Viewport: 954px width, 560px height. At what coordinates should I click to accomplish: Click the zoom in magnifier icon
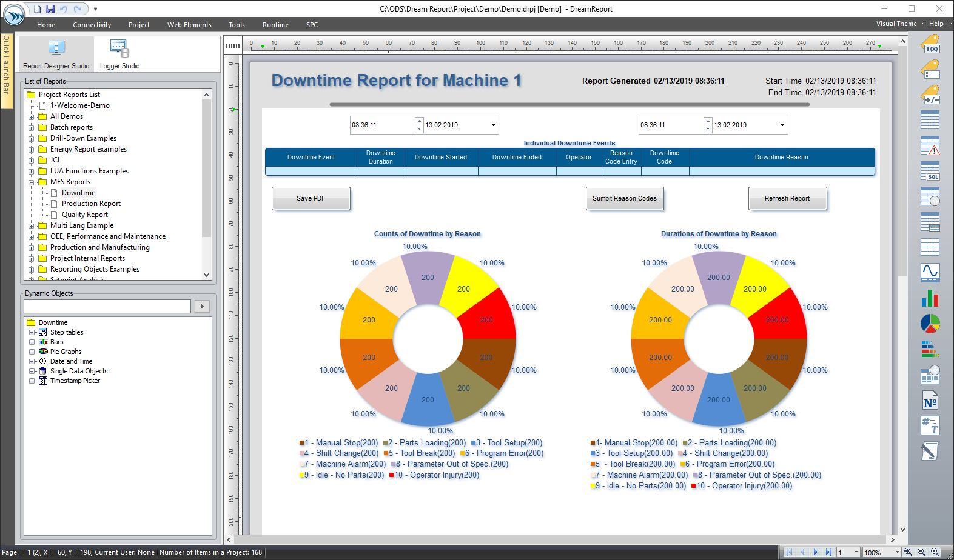908,552
